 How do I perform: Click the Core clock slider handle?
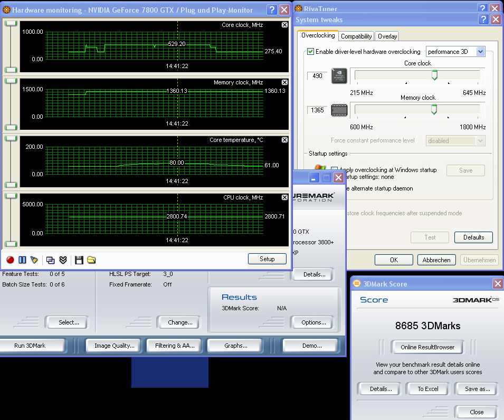point(434,75)
